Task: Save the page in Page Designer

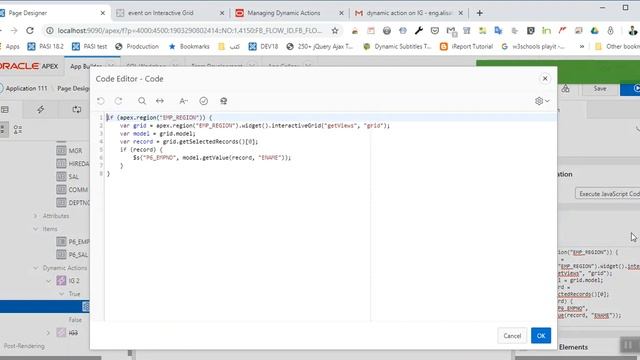Action: pyautogui.click(x=600, y=89)
